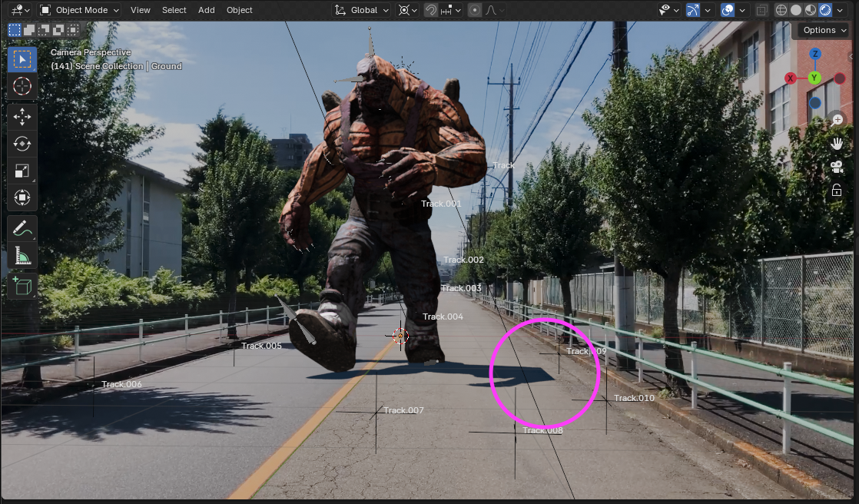Select the Track.006 marker label

click(121, 385)
